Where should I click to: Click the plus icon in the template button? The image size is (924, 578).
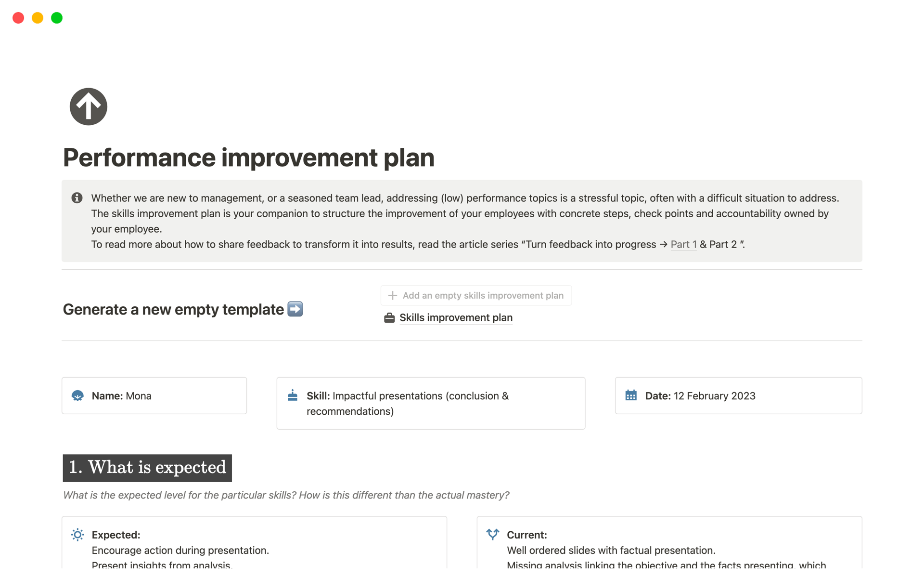point(393,295)
